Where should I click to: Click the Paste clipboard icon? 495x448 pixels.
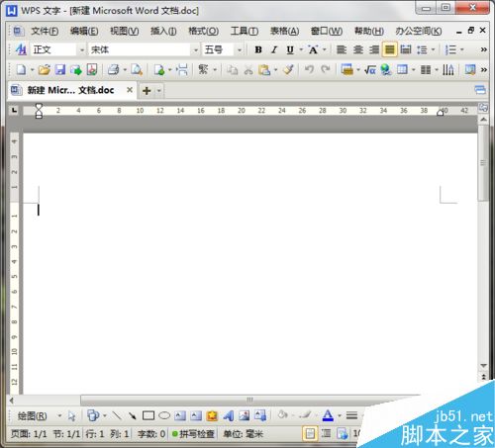(264, 69)
